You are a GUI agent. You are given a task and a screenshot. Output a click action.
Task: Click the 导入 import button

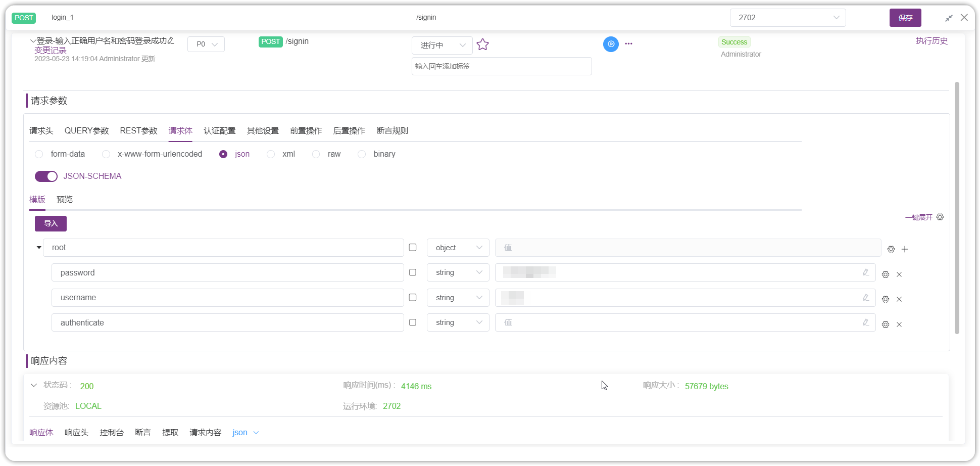(x=51, y=223)
